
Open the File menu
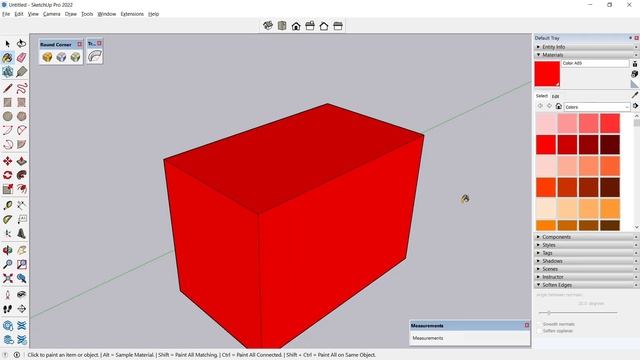pos(6,14)
